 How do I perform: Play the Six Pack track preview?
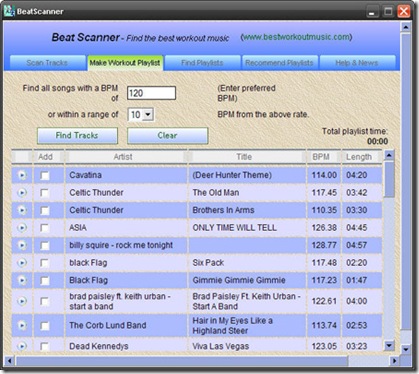[x=22, y=263]
